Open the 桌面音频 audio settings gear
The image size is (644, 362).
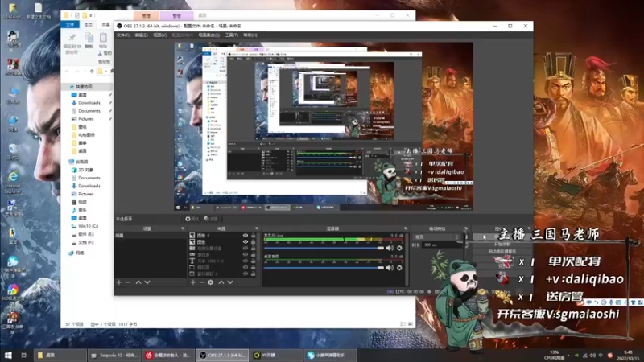tap(399, 268)
